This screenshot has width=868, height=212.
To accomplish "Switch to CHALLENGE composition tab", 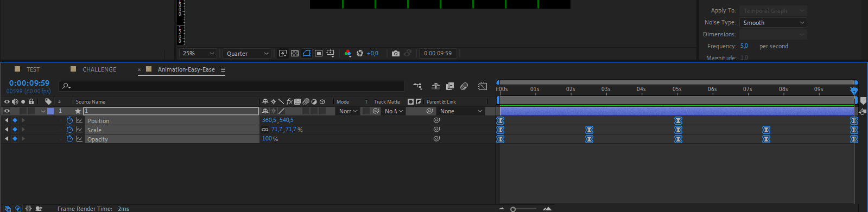I will tap(99, 69).
